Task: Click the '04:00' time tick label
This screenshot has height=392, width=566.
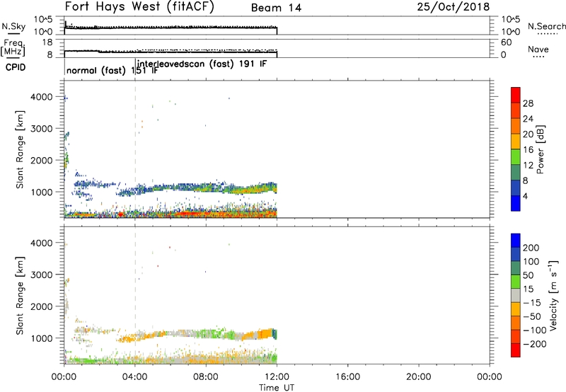Action: (135, 377)
